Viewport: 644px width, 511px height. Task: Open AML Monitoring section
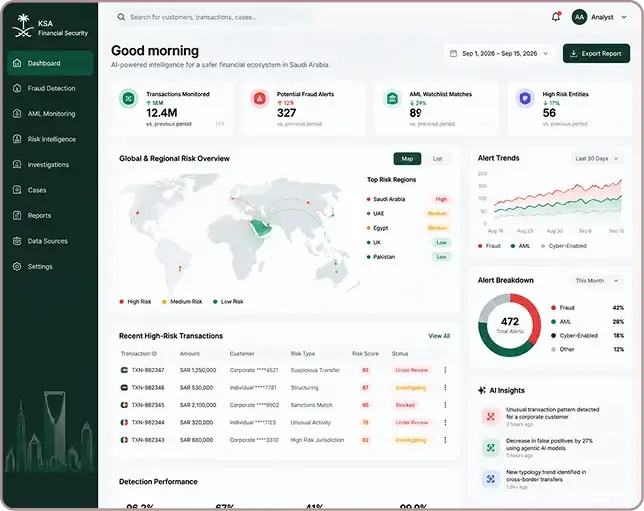(50, 114)
